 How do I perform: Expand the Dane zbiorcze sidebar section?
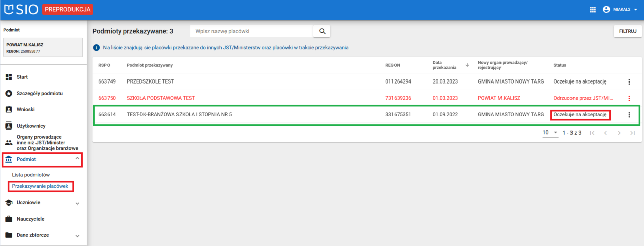click(x=77, y=236)
